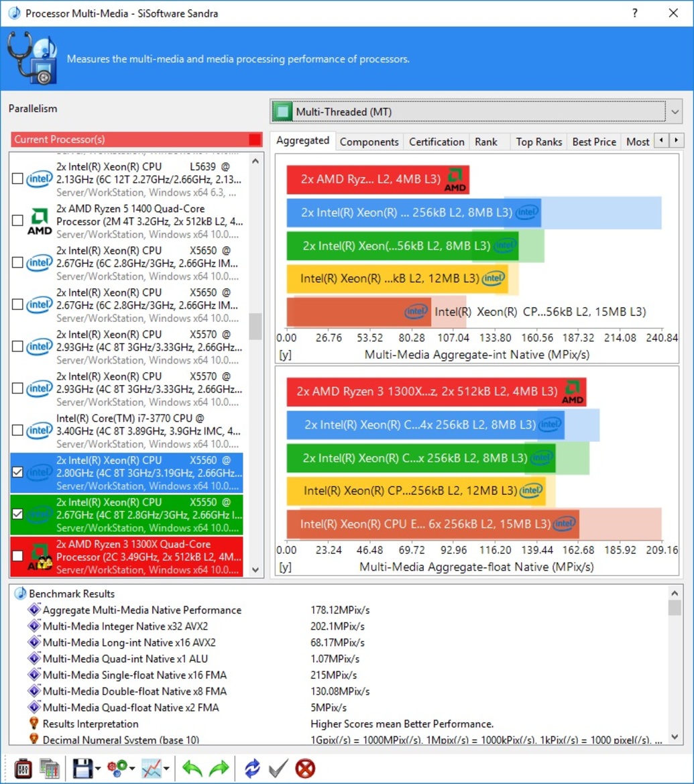Uncheck the Xeon X5550 2.67GHz checkbox

coord(17,514)
